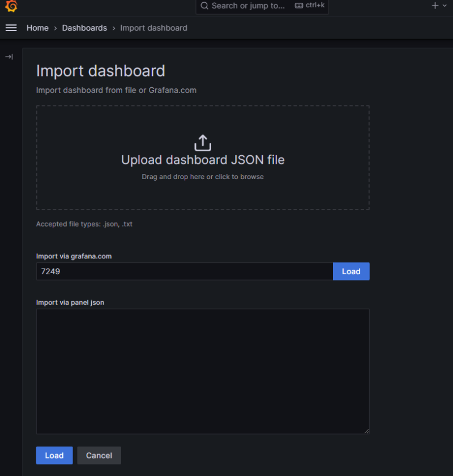The image size is (453, 476).
Task: Navigate to Dashboards breadcrumb
Action: pyautogui.click(x=84, y=28)
